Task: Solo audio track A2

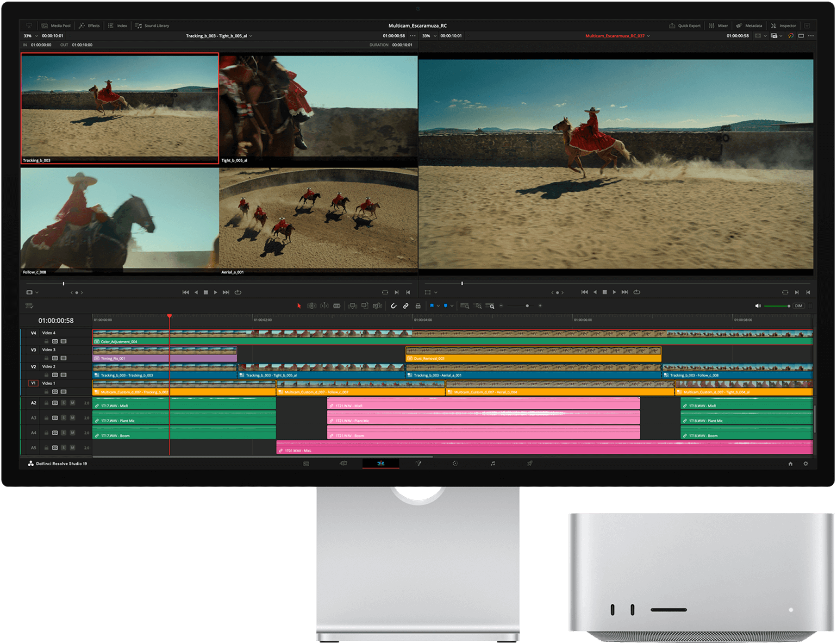Action: click(x=64, y=403)
